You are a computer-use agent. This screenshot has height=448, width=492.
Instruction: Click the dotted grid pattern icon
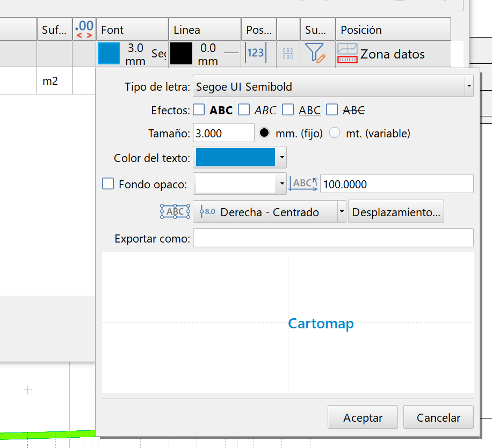click(288, 53)
